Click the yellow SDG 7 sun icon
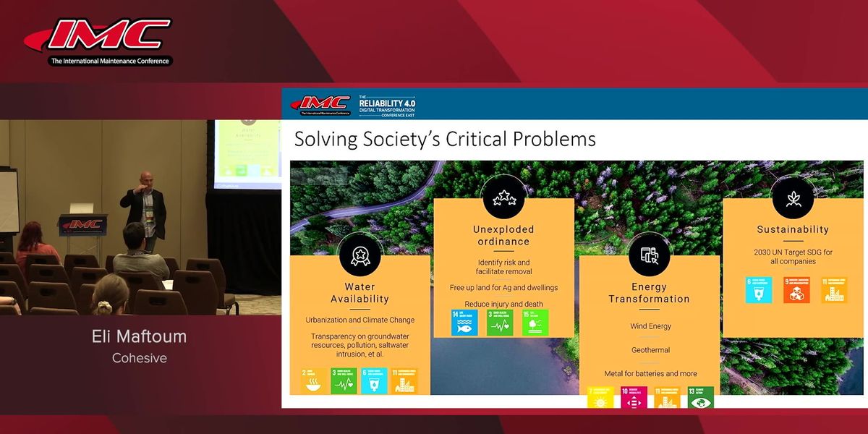Screen dimensions: 868x434 point(601,398)
